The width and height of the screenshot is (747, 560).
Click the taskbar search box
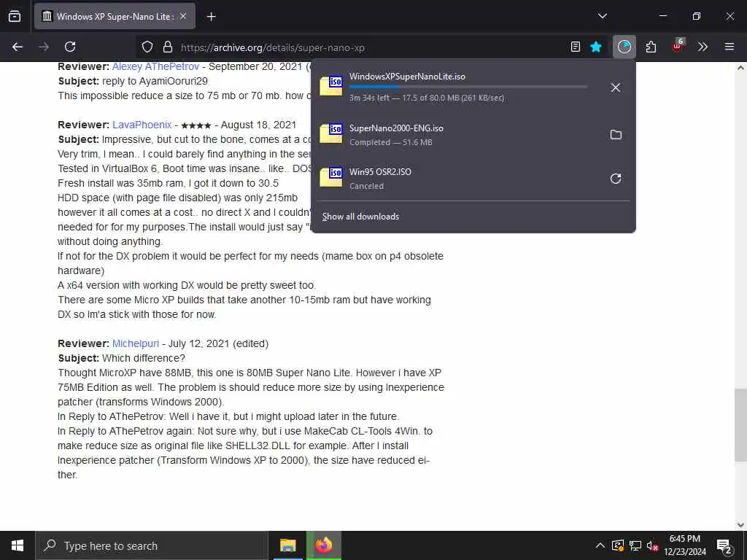click(x=152, y=545)
